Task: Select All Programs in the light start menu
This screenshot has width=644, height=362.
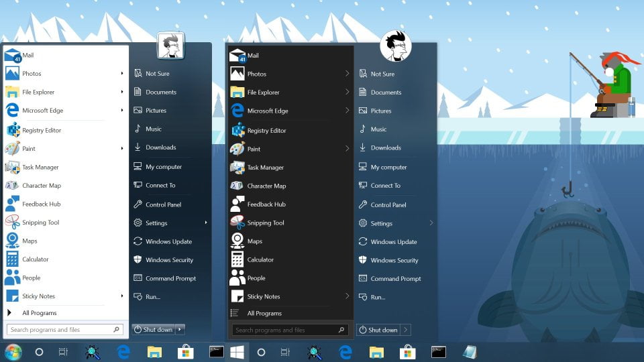Action: 39,313
